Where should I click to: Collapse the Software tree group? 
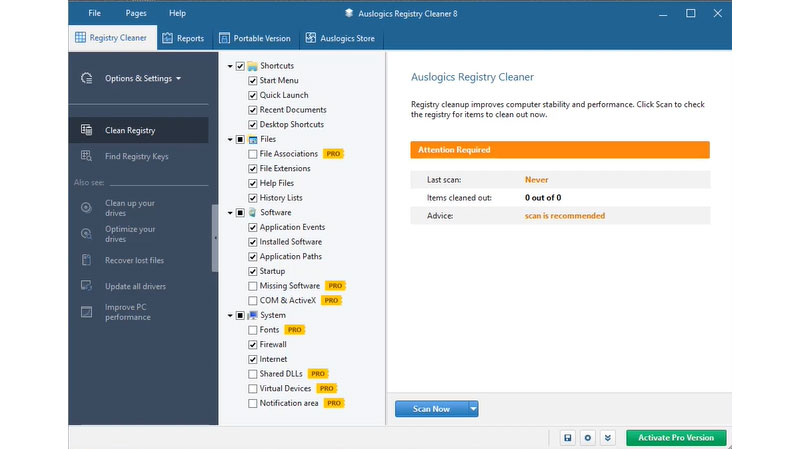click(230, 213)
